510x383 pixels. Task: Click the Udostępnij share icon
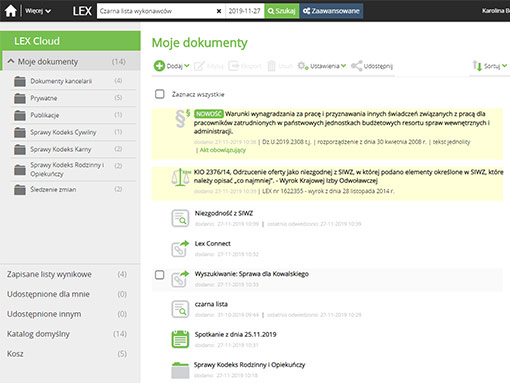(x=356, y=66)
